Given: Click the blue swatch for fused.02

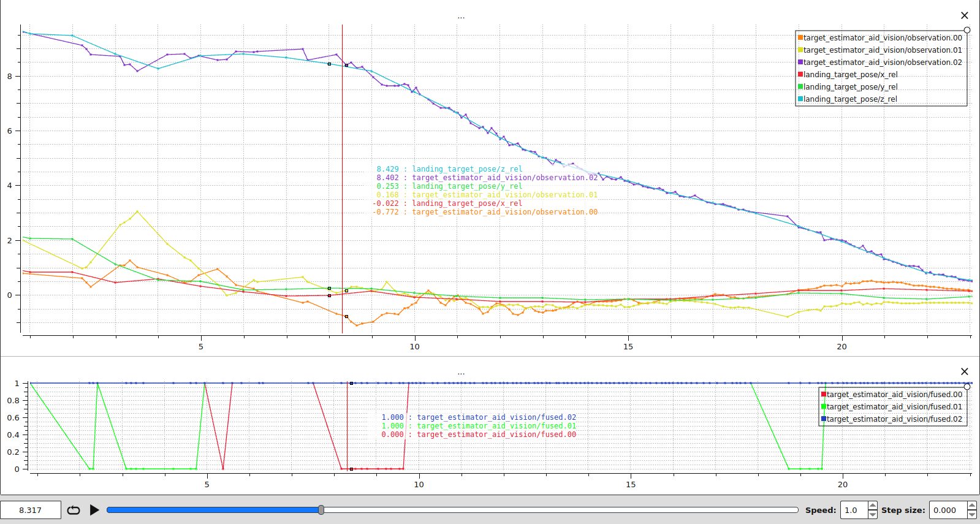Looking at the screenshot, I should click(824, 419).
